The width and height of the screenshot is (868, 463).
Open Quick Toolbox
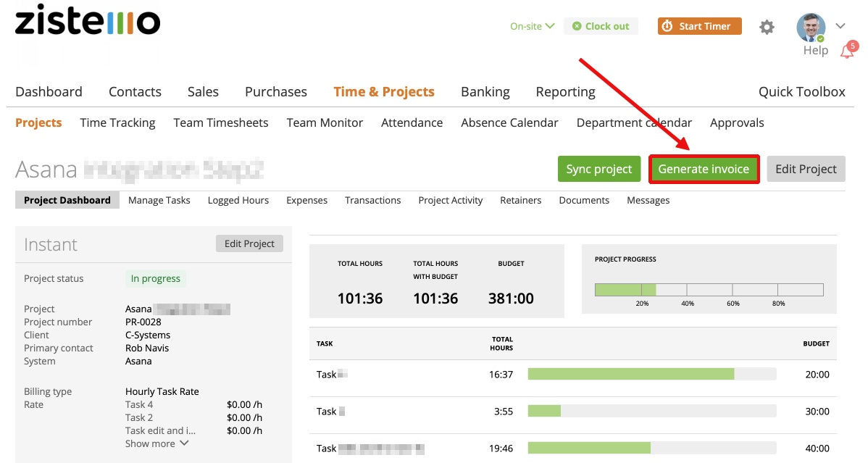pos(801,92)
